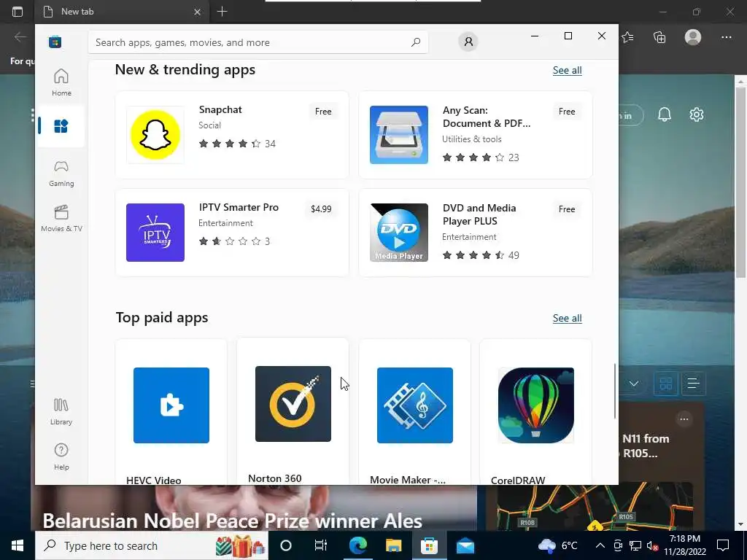The image size is (747, 560).
Task: Open the Store account profile icon
Action: (x=468, y=42)
